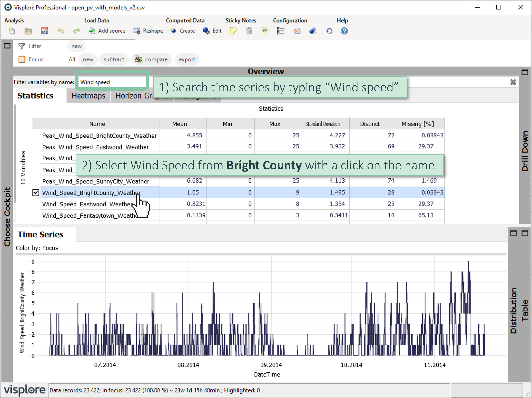The image size is (532, 398).
Task: Click the compare focus button
Action: coord(151,59)
